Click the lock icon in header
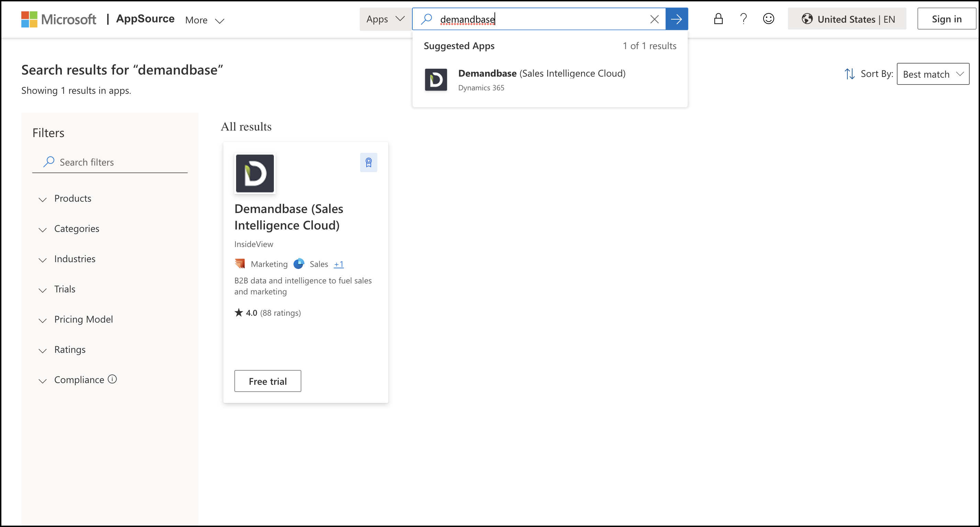 click(x=718, y=19)
